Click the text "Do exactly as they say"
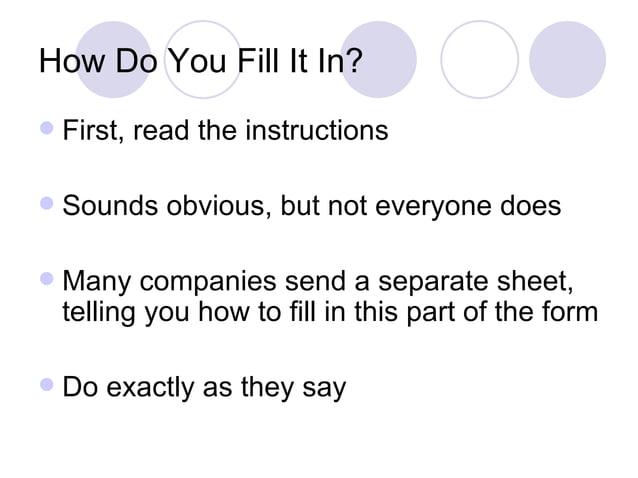This screenshot has width=638, height=478. point(204,388)
